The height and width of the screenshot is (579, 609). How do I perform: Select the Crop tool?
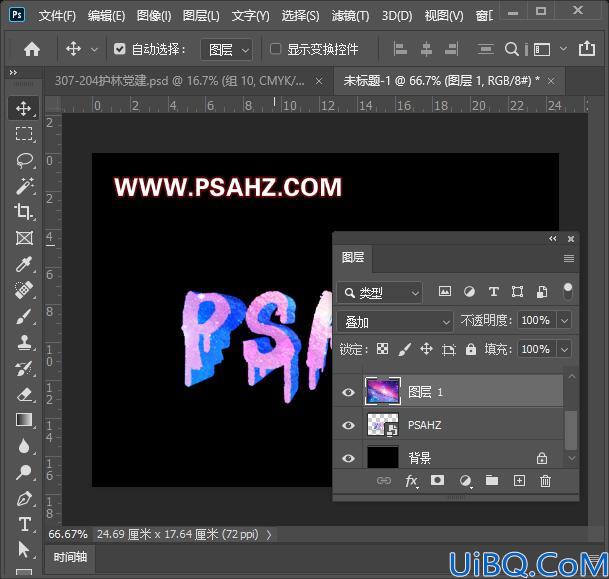[24, 212]
